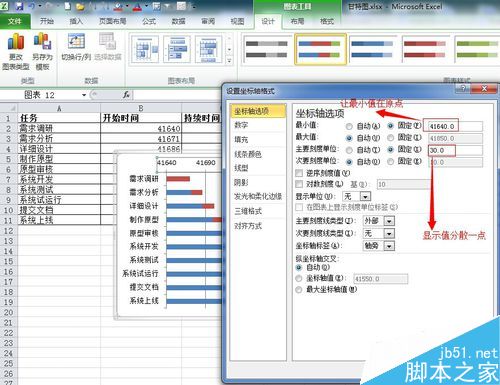Open minor tick mark type (次要刻度线类型) dropdown
This screenshot has height=385, width=500.
coord(389,233)
